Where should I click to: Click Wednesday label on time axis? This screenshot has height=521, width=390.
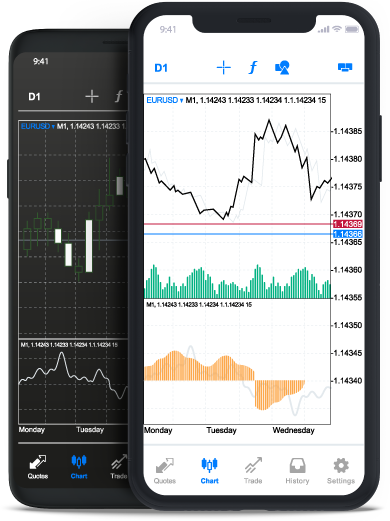pyautogui.click(x=293, y=430)
